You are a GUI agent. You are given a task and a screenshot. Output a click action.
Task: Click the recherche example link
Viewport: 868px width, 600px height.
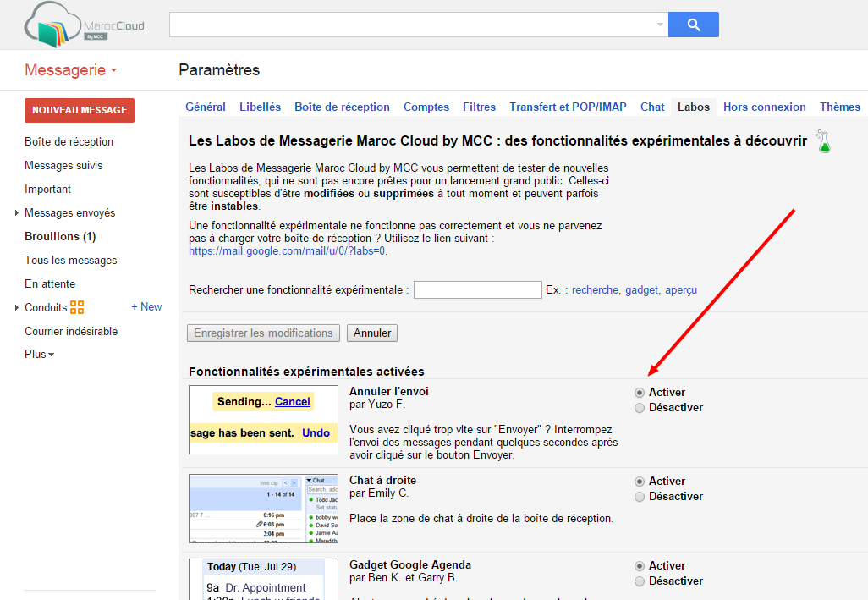click(x=596, y=290)
